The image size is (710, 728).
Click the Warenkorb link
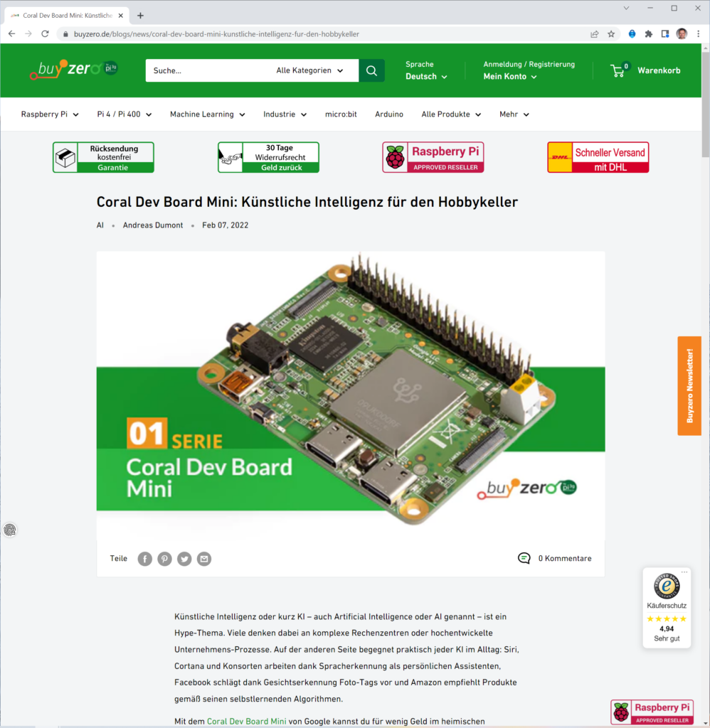click(x=659, y=70)
